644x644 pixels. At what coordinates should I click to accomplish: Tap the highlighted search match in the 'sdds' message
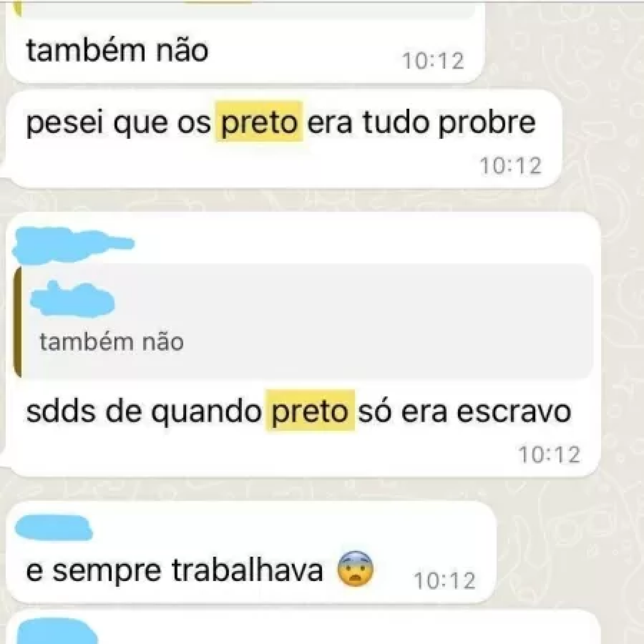tap(310, 411)
